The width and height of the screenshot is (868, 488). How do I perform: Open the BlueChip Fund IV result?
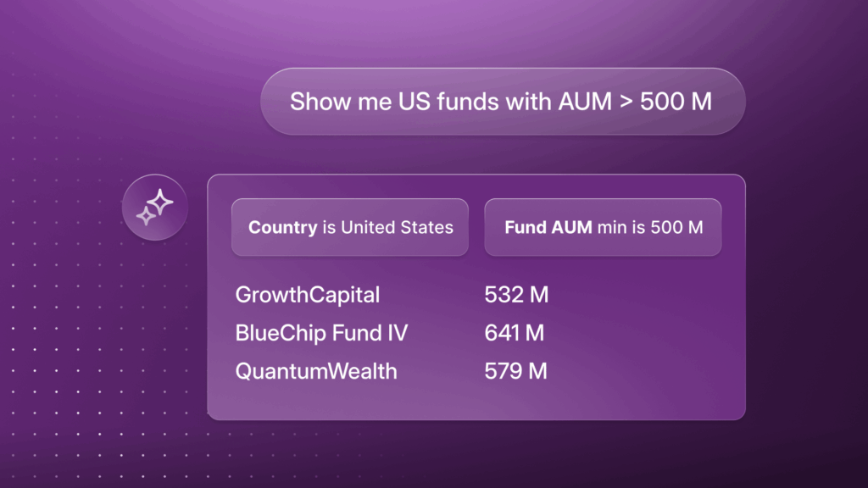pyautogui.click(x=321, y=333)
